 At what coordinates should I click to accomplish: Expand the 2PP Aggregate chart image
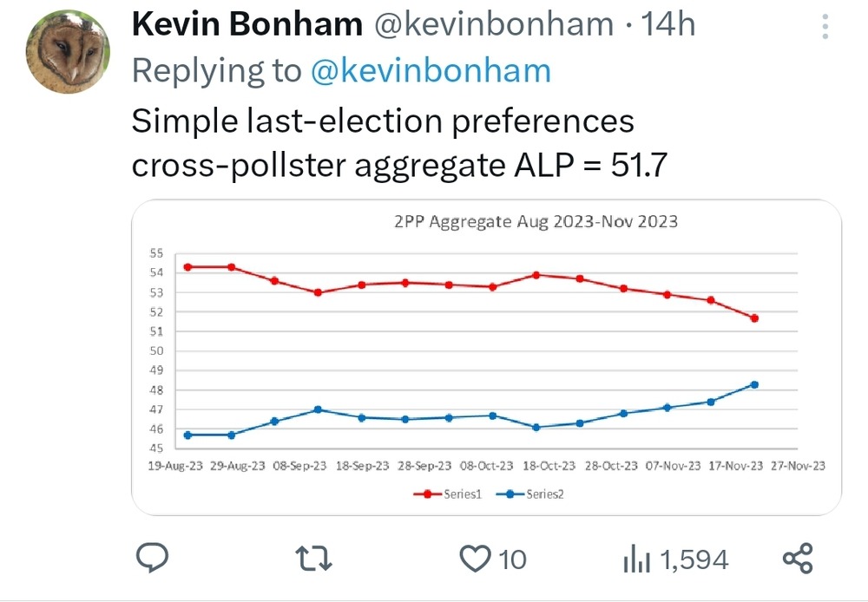tap(486, 357)
